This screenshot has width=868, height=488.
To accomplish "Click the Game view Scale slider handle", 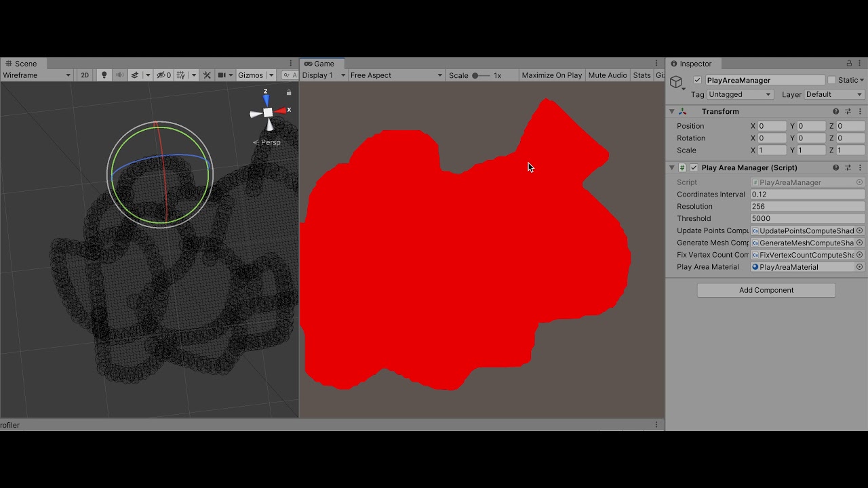I will tap(475, 75).
